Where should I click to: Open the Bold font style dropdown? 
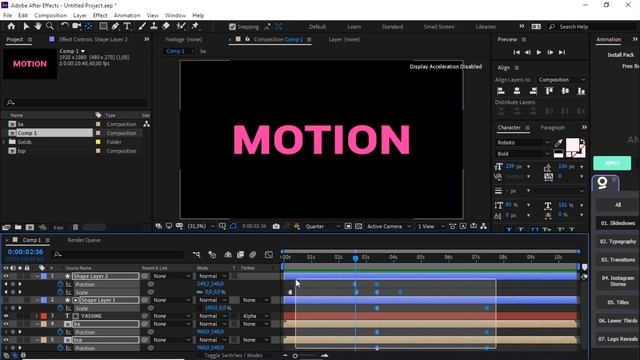tap(523, 154)
